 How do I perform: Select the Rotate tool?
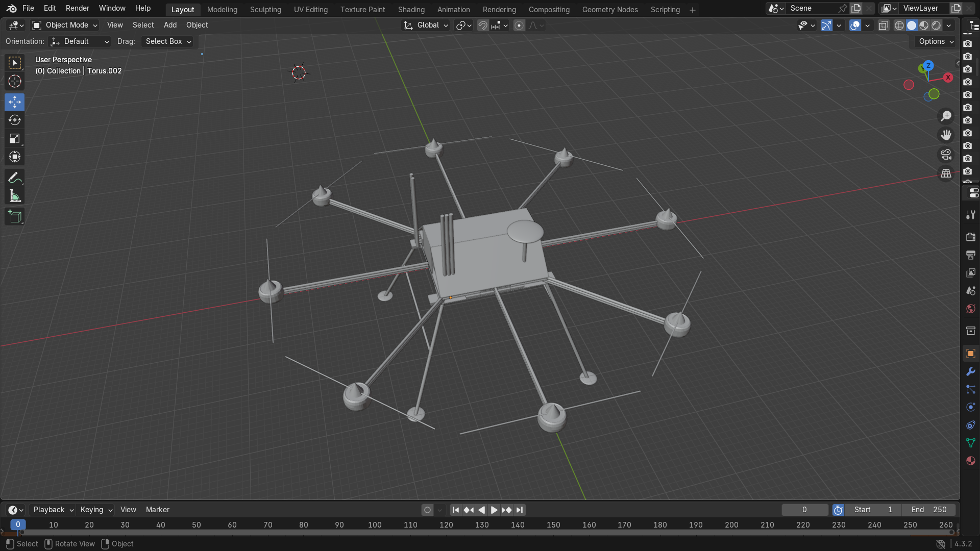coord(14,120)
